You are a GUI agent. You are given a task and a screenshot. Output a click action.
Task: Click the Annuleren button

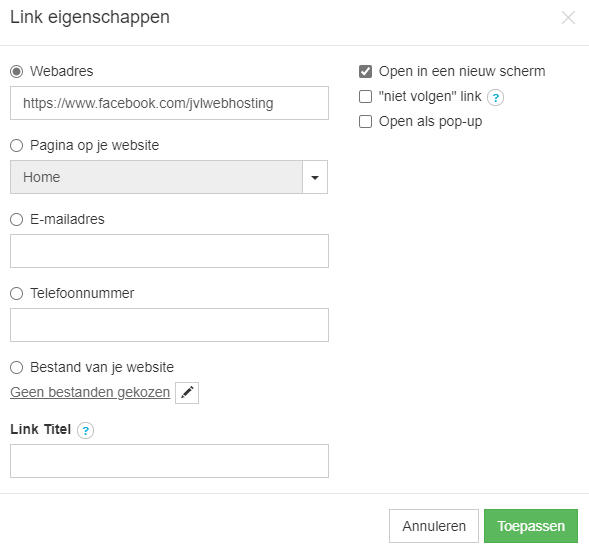click(x=434, y=526)
